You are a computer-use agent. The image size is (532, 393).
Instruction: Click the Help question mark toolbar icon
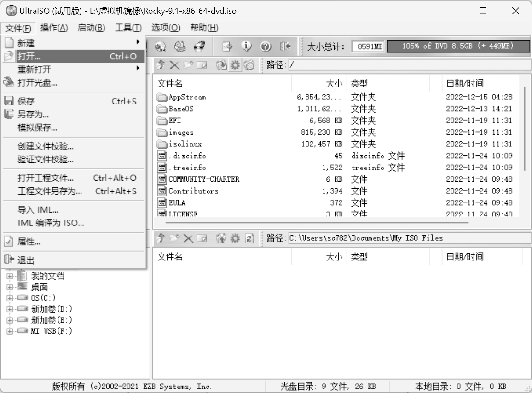[x=266, y=46]
